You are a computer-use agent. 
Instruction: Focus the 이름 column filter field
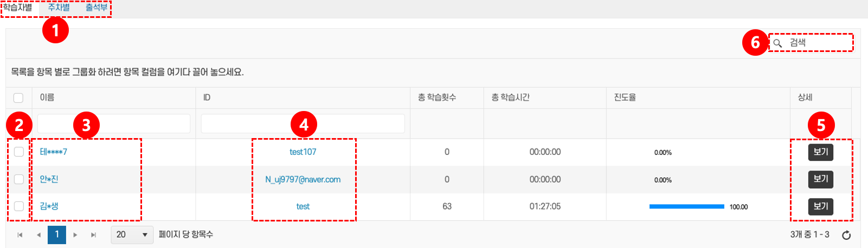113,123
